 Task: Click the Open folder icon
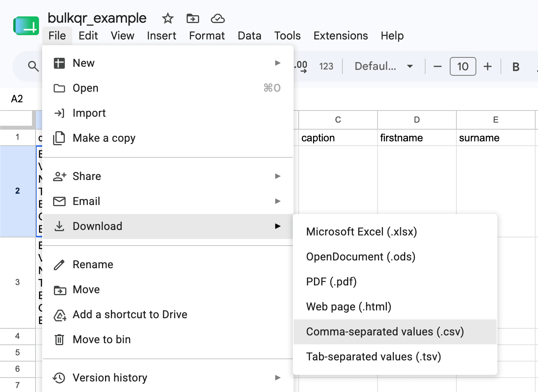click(59, 88)
